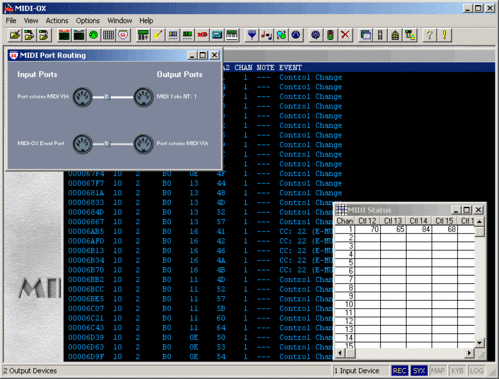Click the up arrow in MIDI Status scrollbar
499x379 pixels.
click(x=479, y=221)
